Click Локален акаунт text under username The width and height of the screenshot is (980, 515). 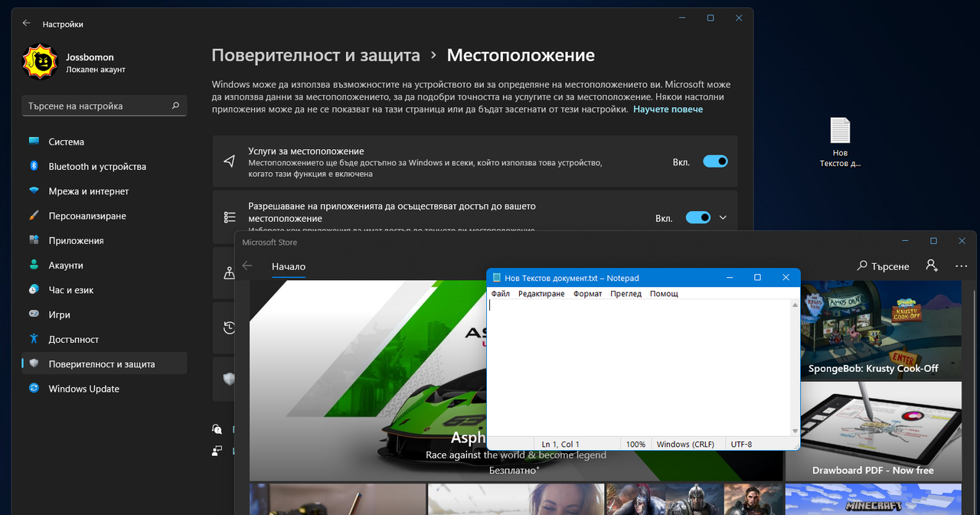tap(96, 70)
